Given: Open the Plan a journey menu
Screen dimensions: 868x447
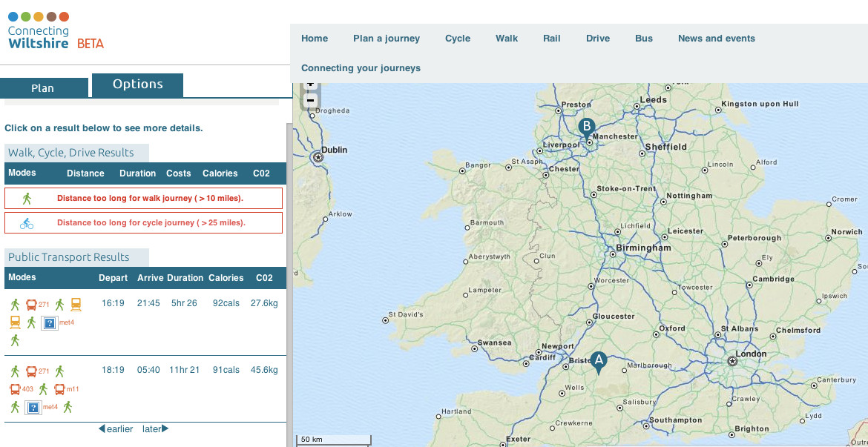Looking at the screenshot, I should click(386, 39).
